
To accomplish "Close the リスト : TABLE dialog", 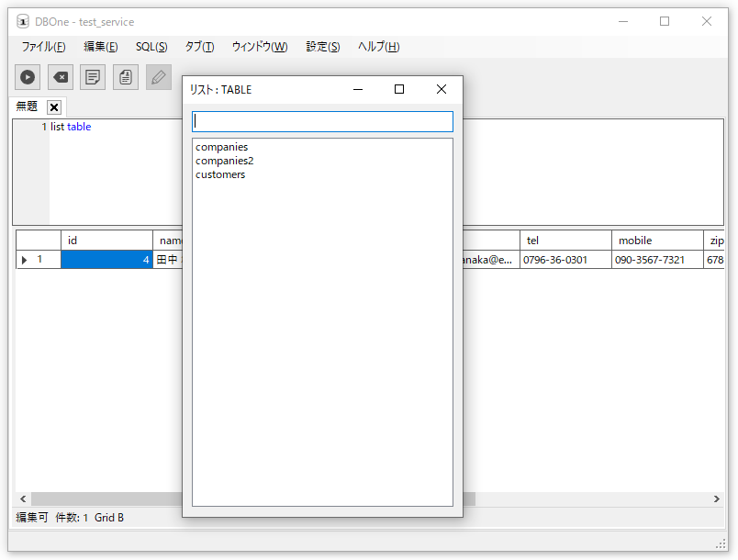I will pos(441,89).
